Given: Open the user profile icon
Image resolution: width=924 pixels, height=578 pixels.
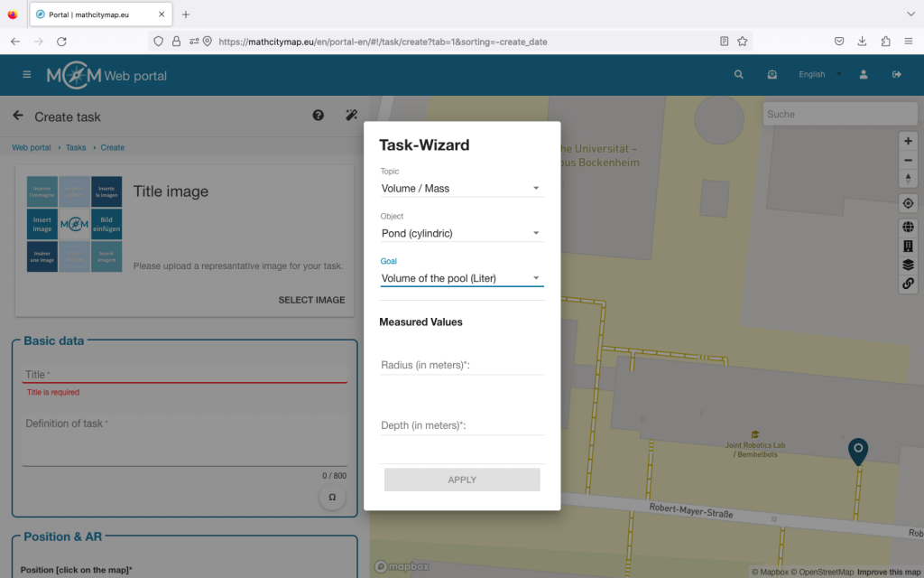Looking at the screenshot, I should [864, 75].
